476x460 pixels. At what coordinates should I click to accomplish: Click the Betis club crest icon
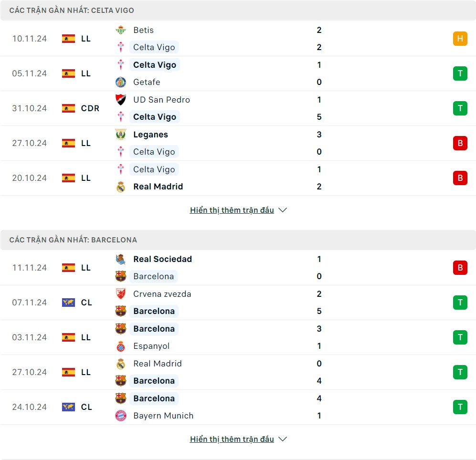120,30
